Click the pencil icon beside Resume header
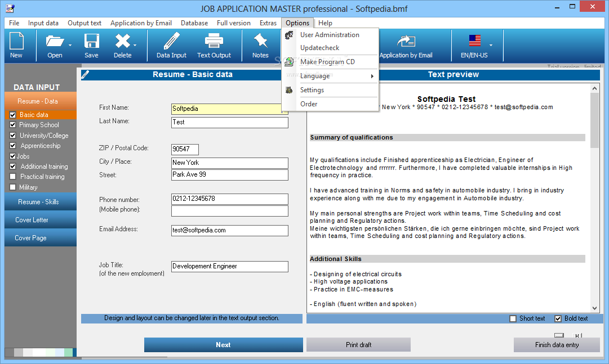 [x=85, y=74]
